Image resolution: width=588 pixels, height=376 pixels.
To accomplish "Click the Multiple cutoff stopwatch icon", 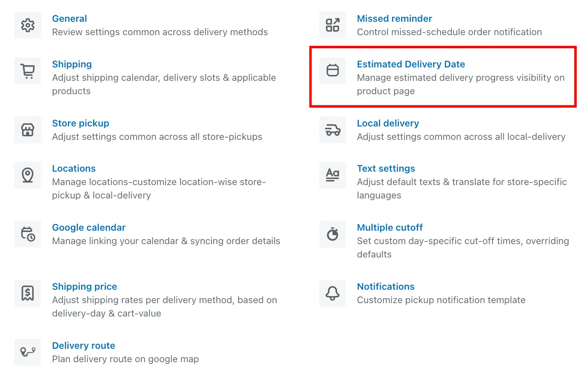I will (333, 234).
